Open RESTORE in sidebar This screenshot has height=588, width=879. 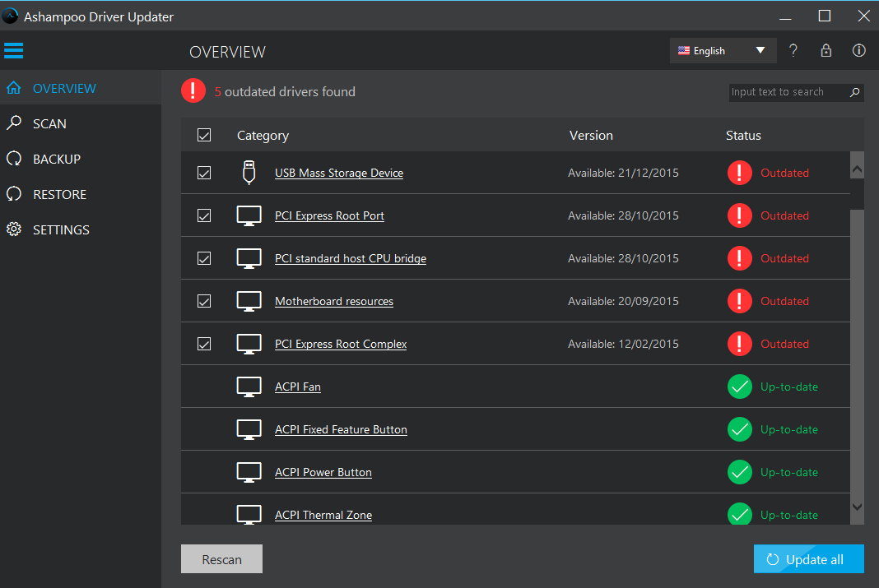point(81,194)
